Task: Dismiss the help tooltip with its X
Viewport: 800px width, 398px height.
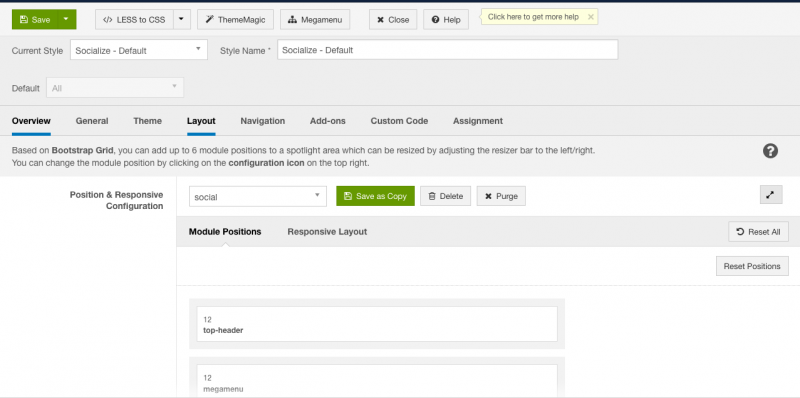Action: click(590, 17)
